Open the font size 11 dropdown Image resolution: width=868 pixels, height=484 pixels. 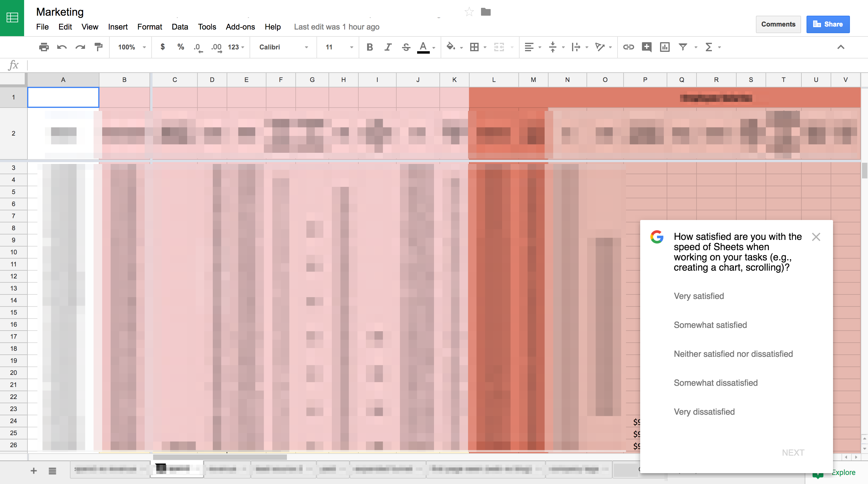[339, 47]
